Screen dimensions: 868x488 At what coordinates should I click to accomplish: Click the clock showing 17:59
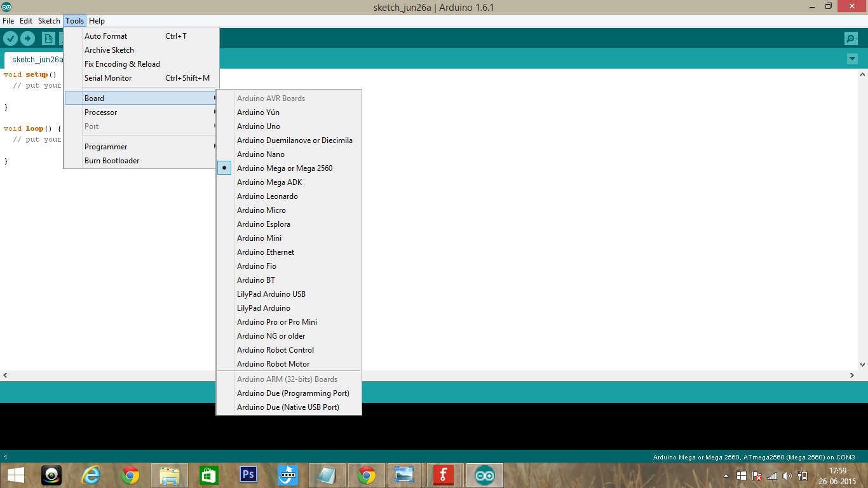[838, 471]
